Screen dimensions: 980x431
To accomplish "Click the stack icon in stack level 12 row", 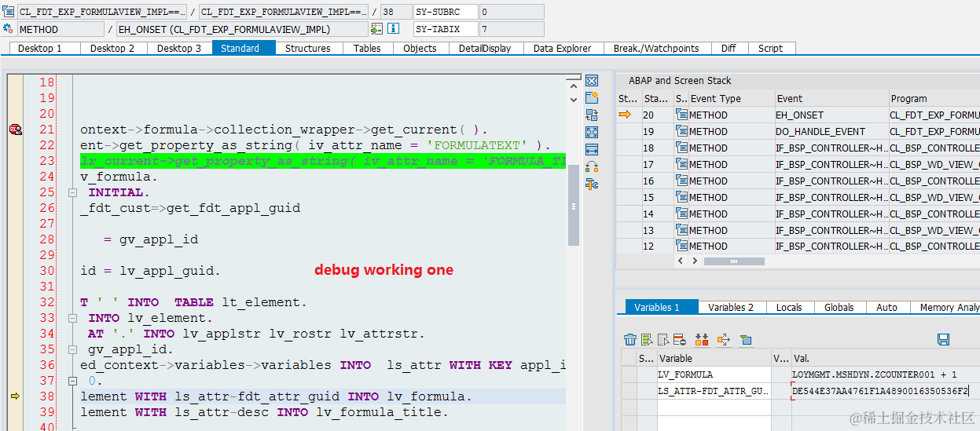I will (x=681, y=247).
